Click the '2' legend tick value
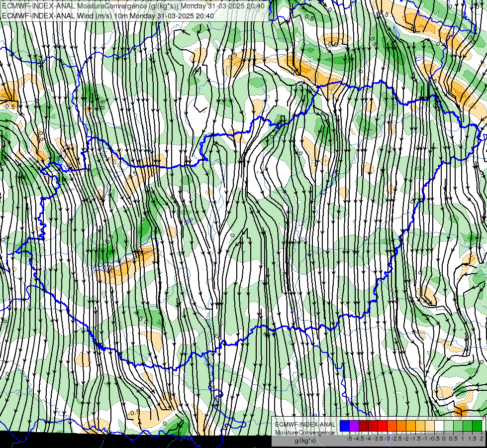 (x=482, y=439)
